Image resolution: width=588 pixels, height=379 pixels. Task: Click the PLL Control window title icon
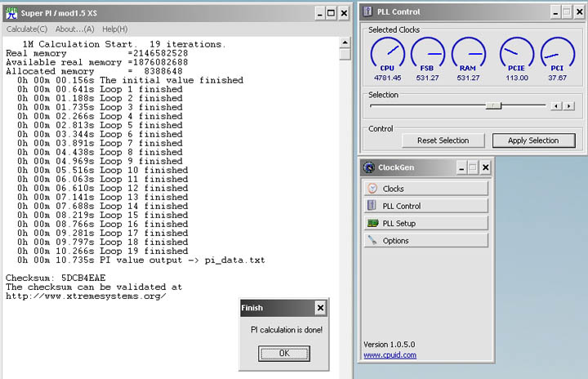[367, 11]
